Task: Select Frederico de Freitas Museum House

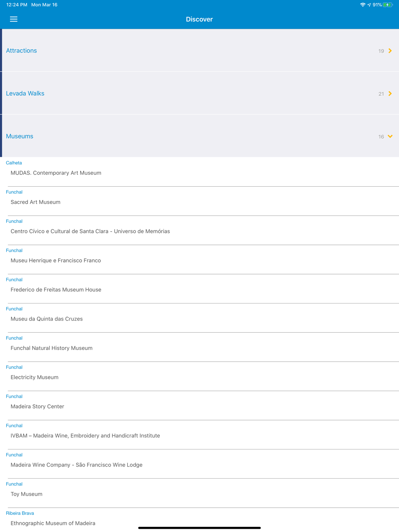Action: point(199,289)
